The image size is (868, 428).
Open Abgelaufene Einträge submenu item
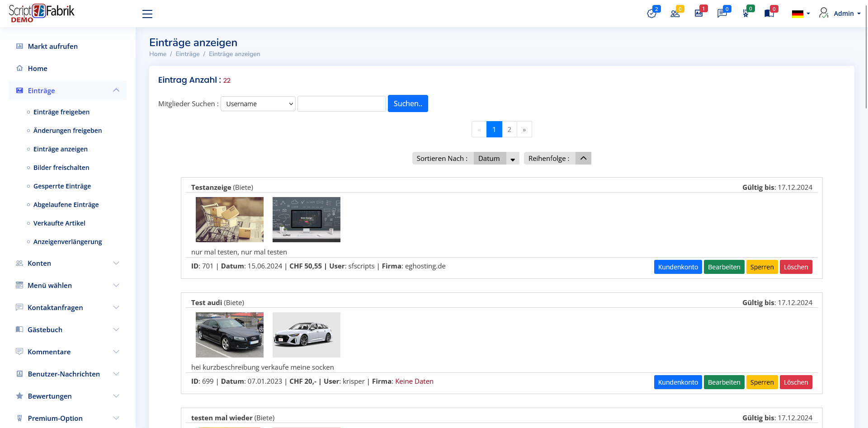tap(66, 205)
